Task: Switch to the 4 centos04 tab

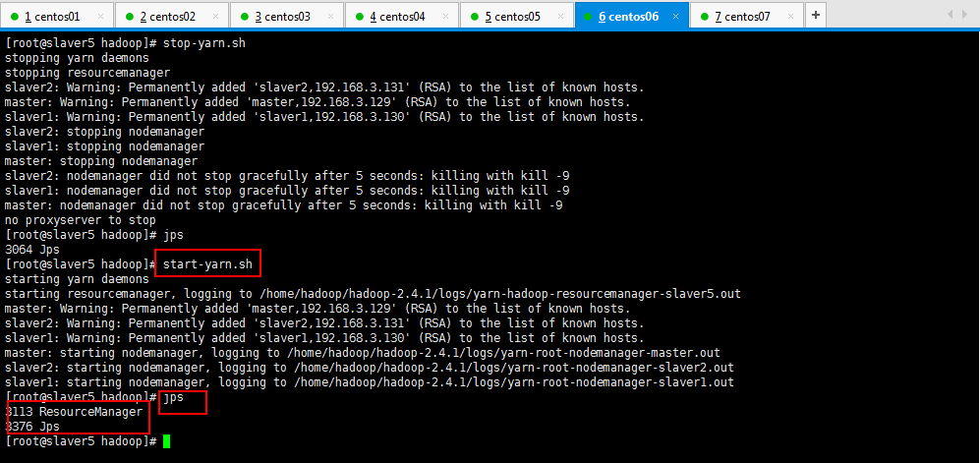Action: click(402, 17)
